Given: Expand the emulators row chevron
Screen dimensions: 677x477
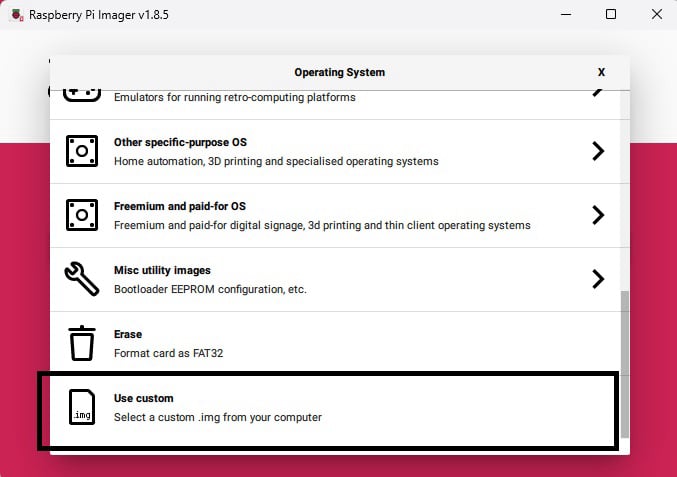Looking at the screenshot, I should click(598, 93).
